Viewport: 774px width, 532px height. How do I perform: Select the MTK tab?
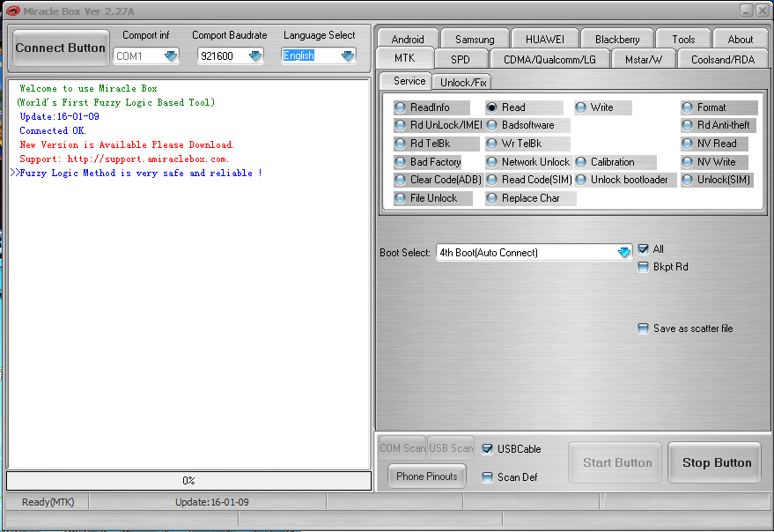point(405,58)
